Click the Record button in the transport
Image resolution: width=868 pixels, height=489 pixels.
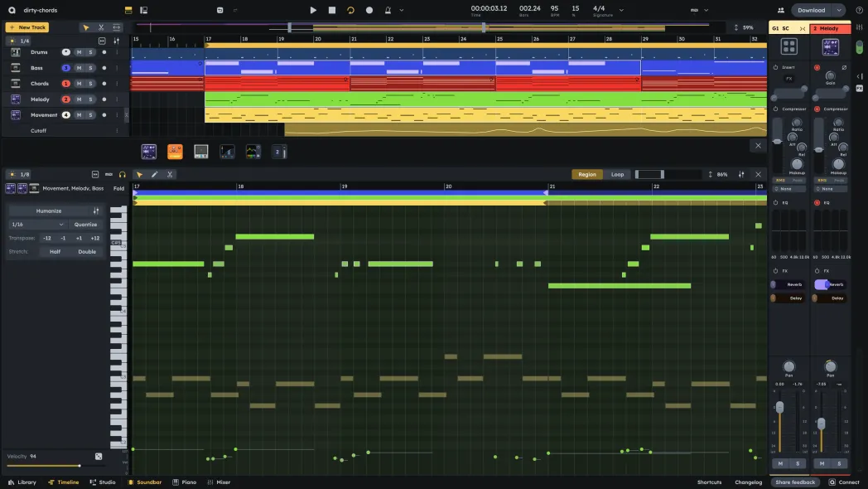tap(369, 10)
